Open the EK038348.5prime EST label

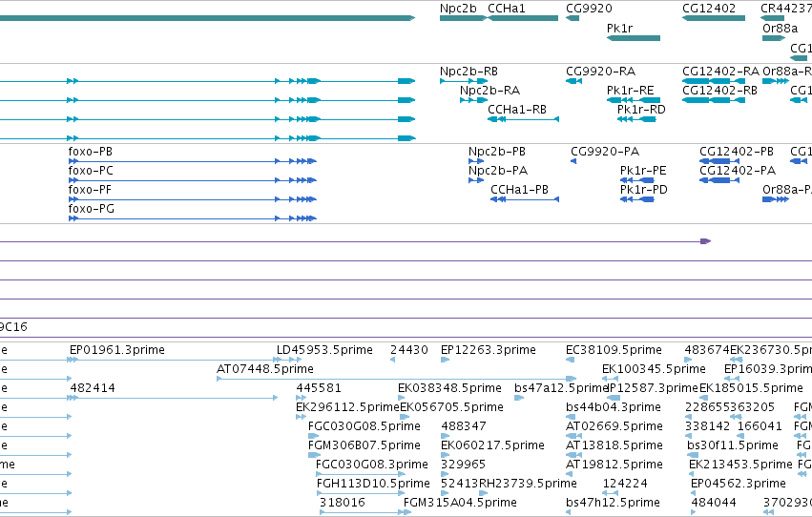[x=449, y=388]
